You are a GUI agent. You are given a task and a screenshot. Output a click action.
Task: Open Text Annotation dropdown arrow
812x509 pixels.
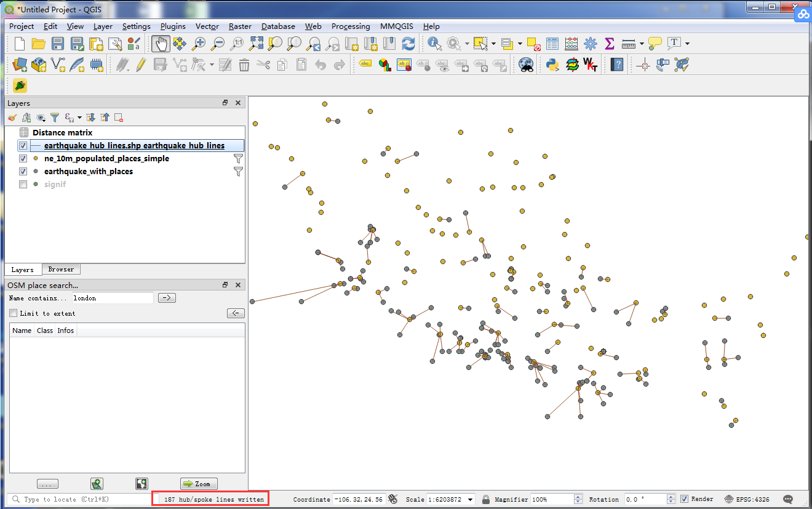point(687,44)
